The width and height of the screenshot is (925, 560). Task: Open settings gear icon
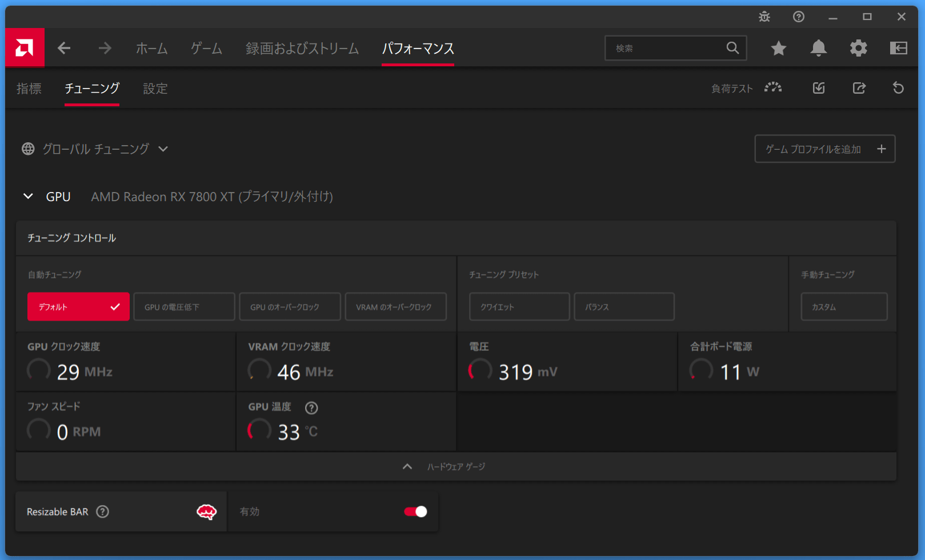point(858,48)
